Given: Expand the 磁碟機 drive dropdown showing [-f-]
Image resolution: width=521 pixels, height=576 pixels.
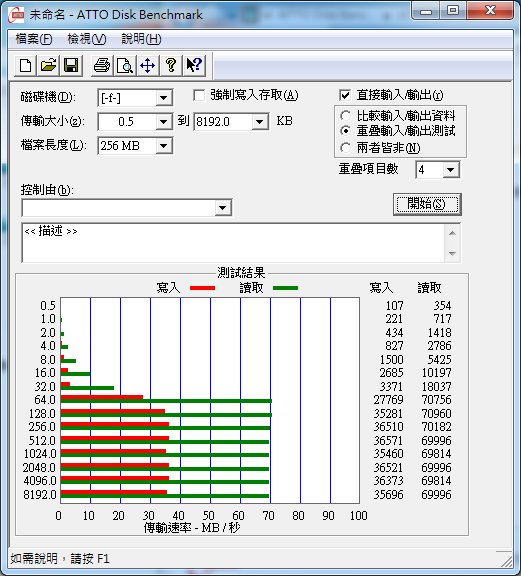Looking at the screenshot, I should tap(164, 98).
